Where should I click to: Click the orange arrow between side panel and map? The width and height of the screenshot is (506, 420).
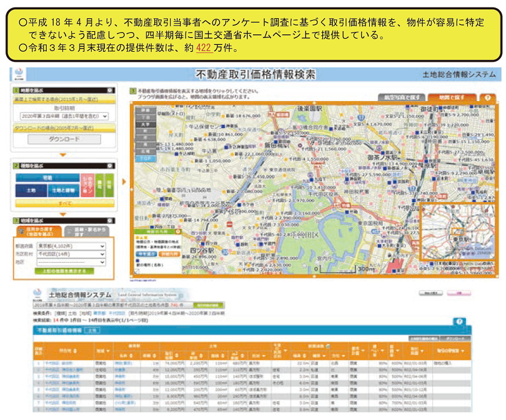click(x=124, y=182)
